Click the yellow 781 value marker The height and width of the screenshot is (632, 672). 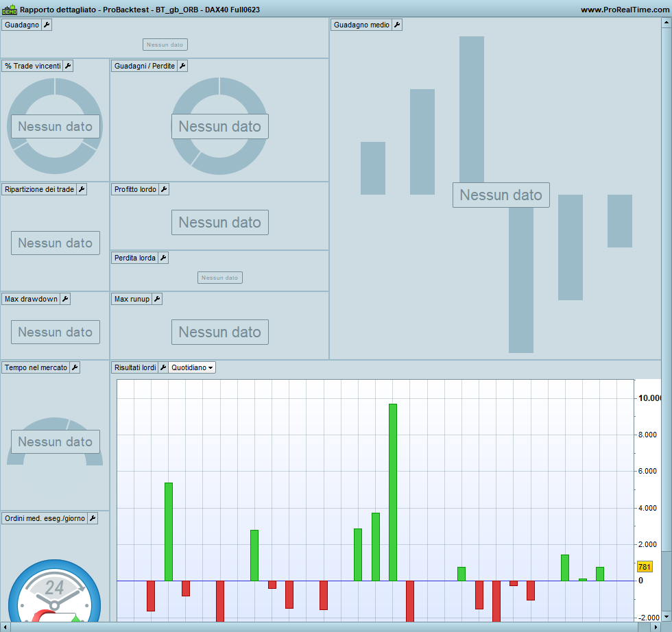[x=644, y=567]
